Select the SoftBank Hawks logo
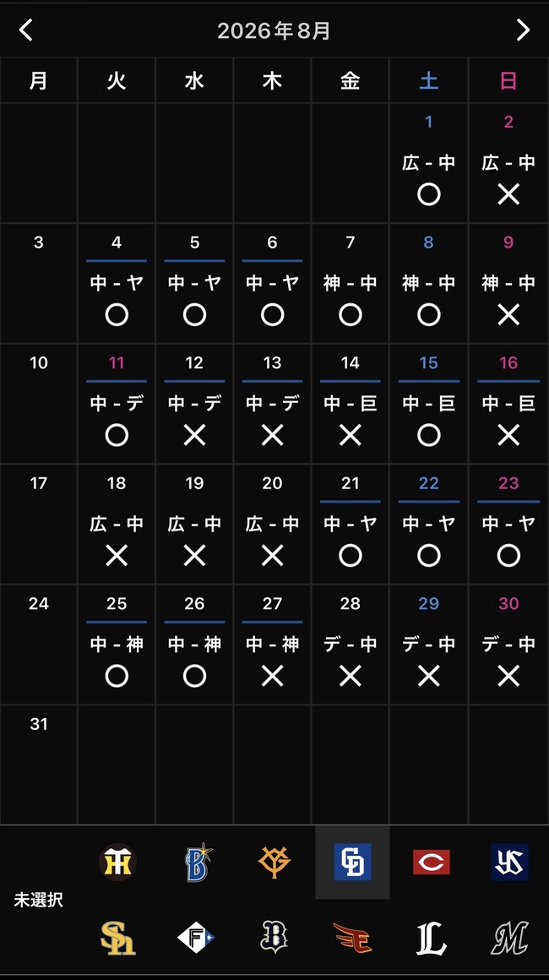 click(x=118, y=938)
